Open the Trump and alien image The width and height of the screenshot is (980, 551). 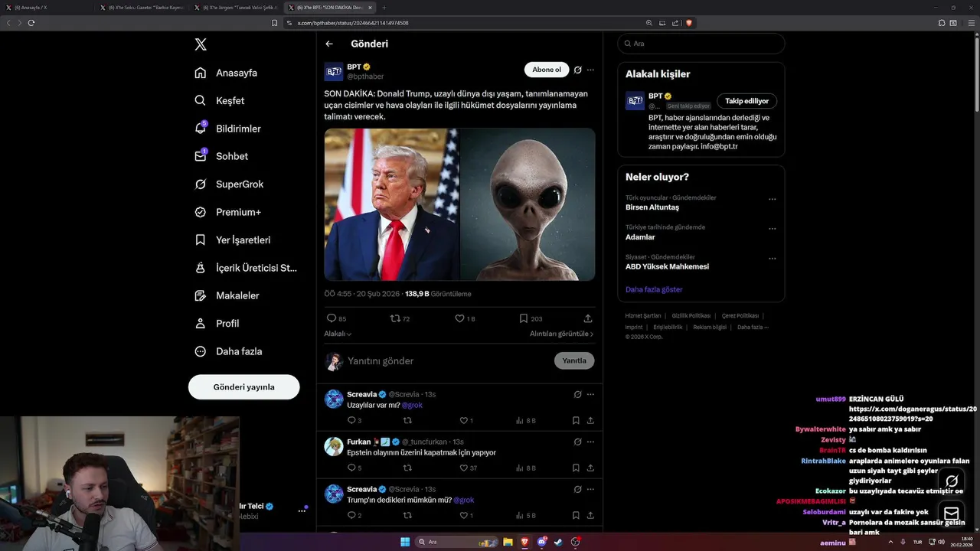(x=459, y=204)
